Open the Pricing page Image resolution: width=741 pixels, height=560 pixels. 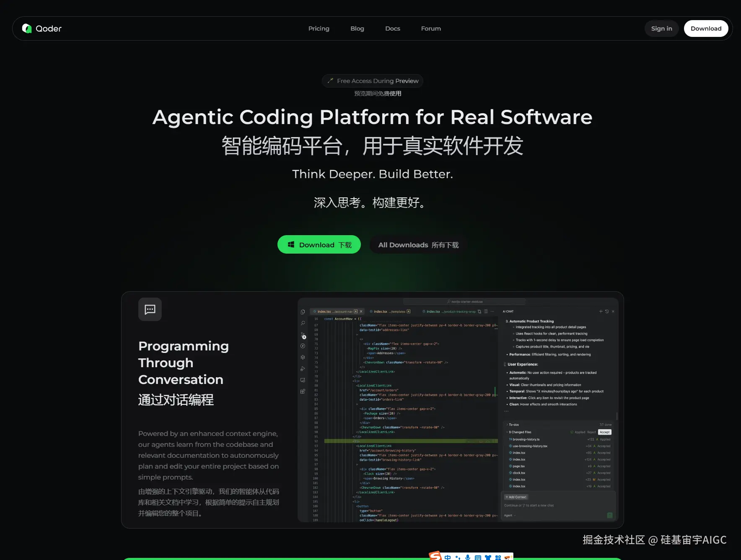tap(319, 29)
